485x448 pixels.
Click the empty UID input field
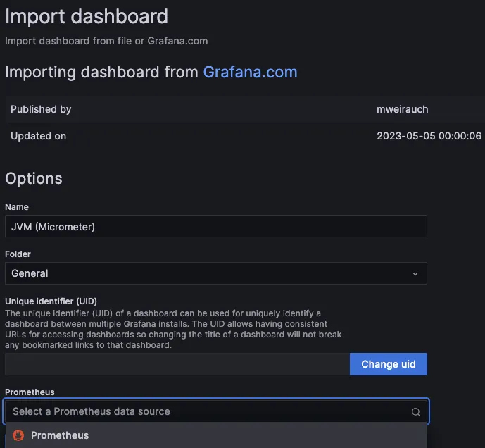177,364
